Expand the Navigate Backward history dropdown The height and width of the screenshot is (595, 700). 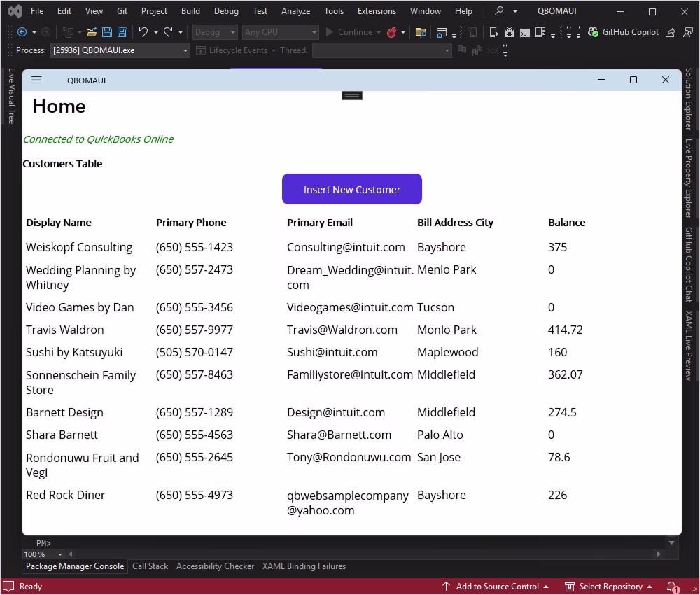pos(34,32)
